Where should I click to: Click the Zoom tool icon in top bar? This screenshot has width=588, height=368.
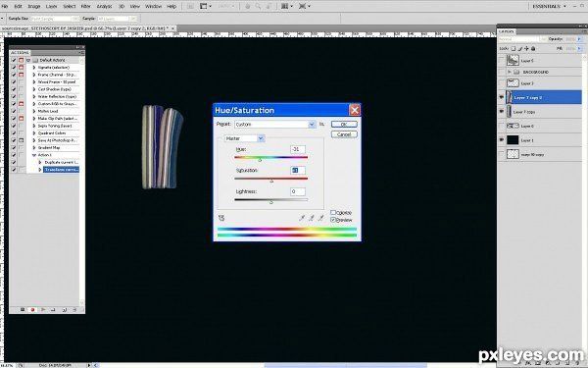[258, 7]
